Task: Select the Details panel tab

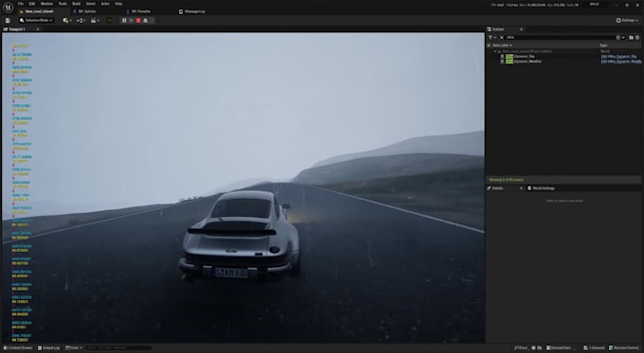Action: coord(497,188)
